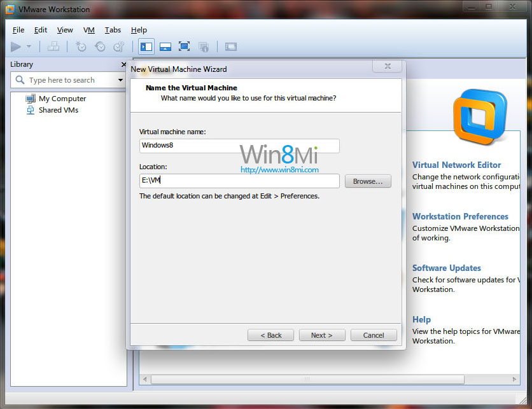Toggle the Show Library sidebar icon
The width and height of the screenshot is (532, 409).
pos(146,46)
